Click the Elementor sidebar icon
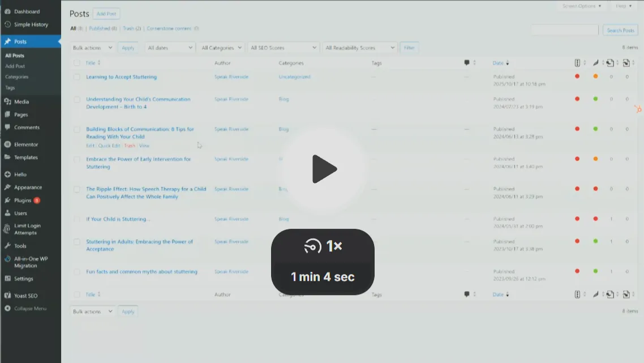 (8, 144)
